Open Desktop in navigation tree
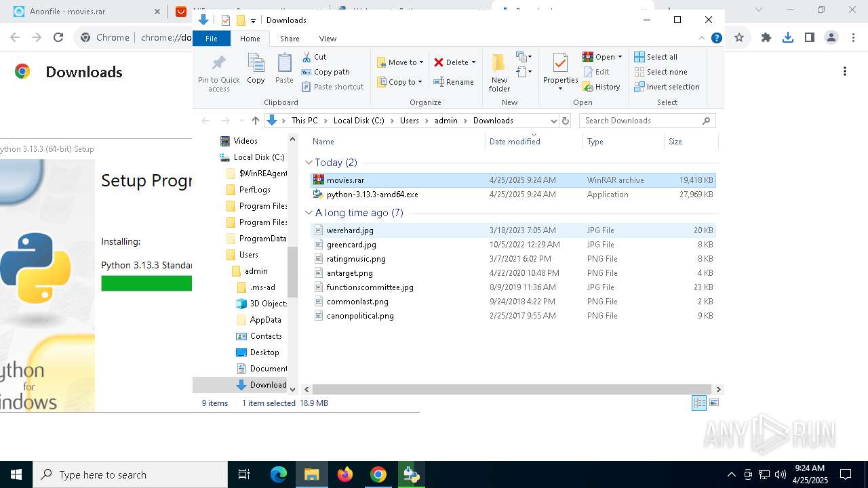Image resolution: width=868 pixels, height=488 pixels. tap(264, 352)
